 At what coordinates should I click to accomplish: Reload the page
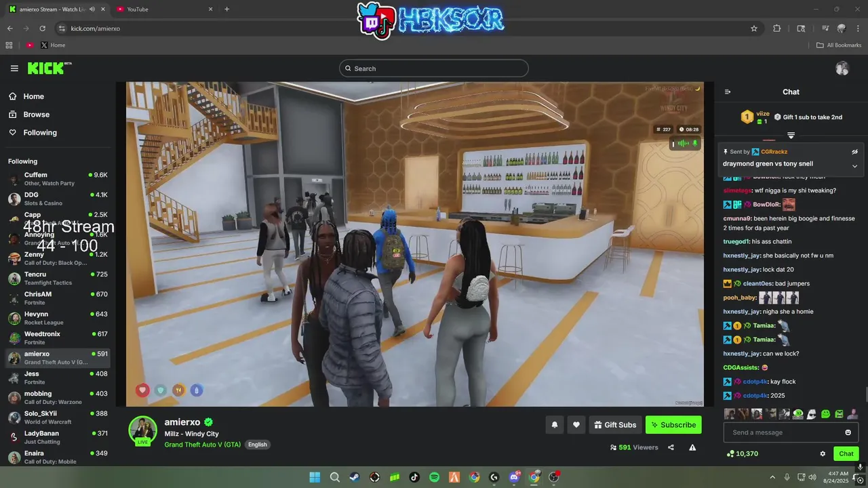[x=42, y=28]
